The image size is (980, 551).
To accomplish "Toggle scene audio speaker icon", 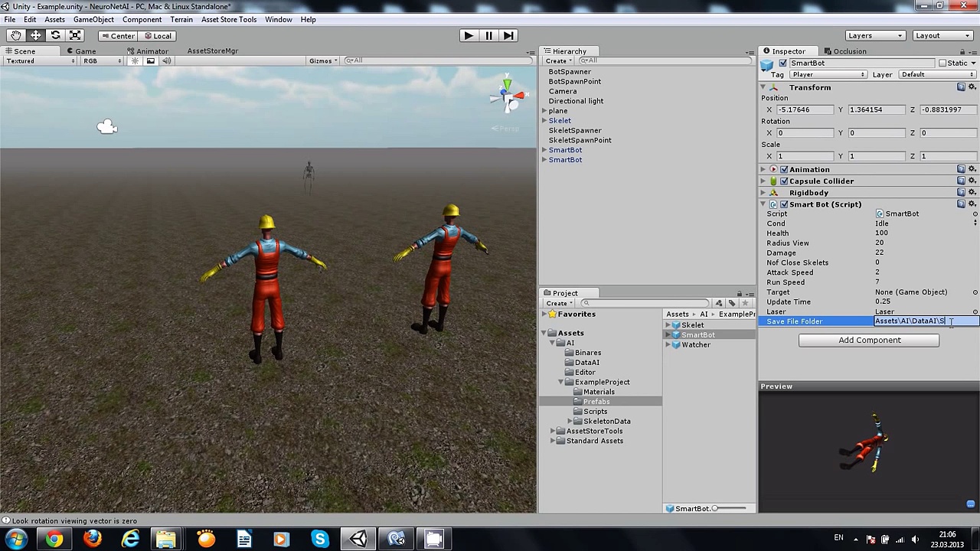I will 166,61.
